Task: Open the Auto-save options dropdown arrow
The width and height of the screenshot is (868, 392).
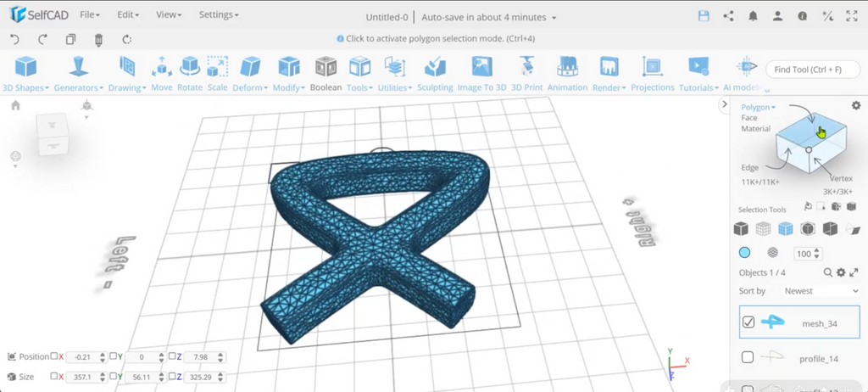Action: (x=554, y=18)
